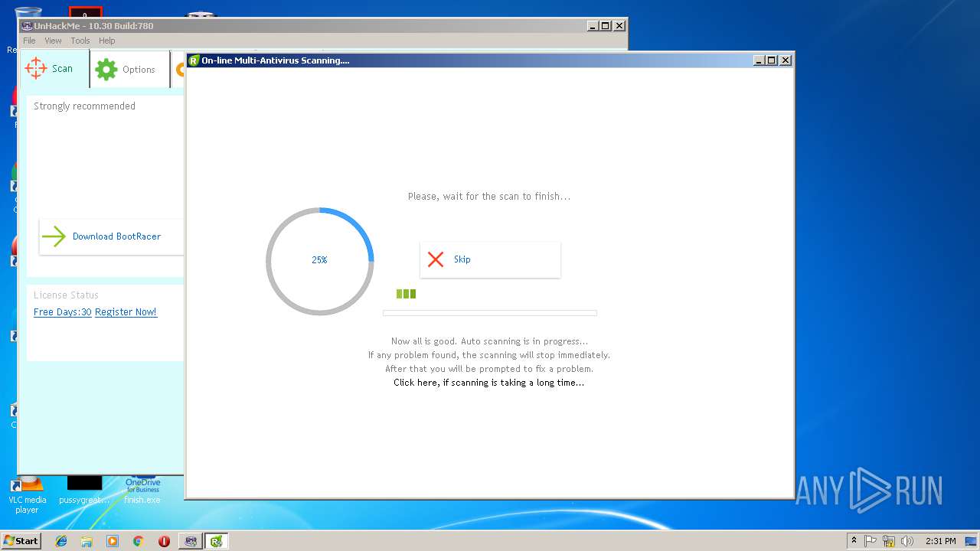Viewport: 980px width, 551px height.
Task: Click the Windows Start button
Action: click(21, 541)
